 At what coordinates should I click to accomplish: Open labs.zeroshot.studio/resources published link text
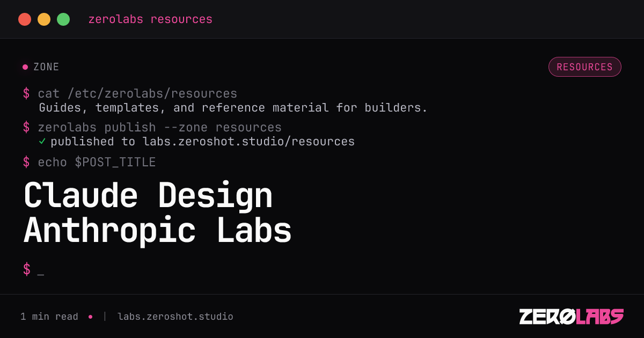point(248,142)
